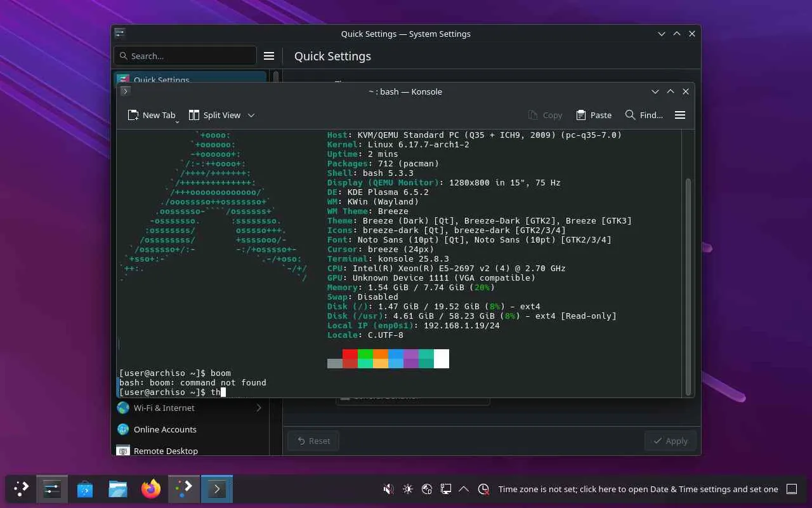Click the Remote Desktop sidebar icon
The image size is (812, 508).
click(x=123, y=450)
